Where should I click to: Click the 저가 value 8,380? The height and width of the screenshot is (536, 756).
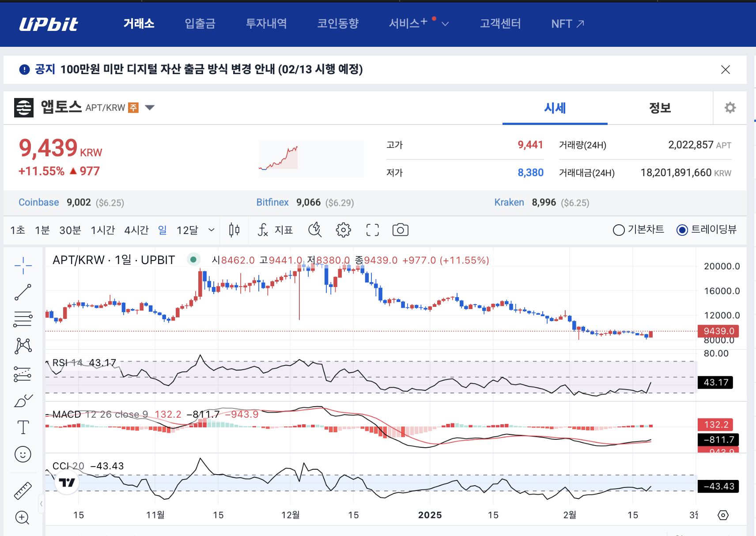coord(530,173)
